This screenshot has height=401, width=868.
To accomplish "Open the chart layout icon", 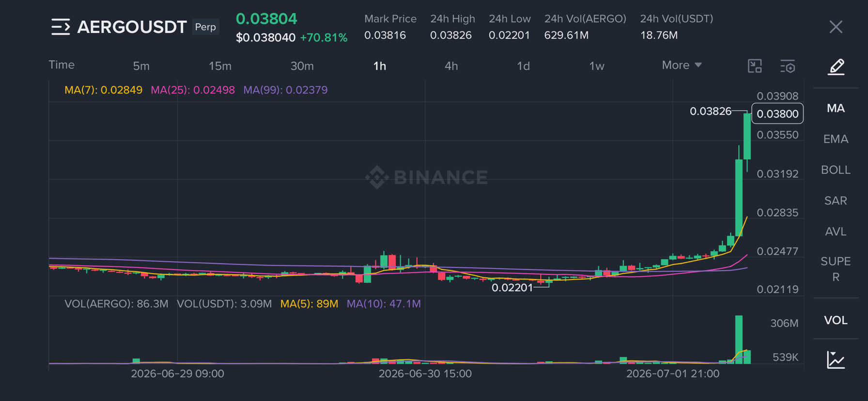I will click(x=755, y=66).
